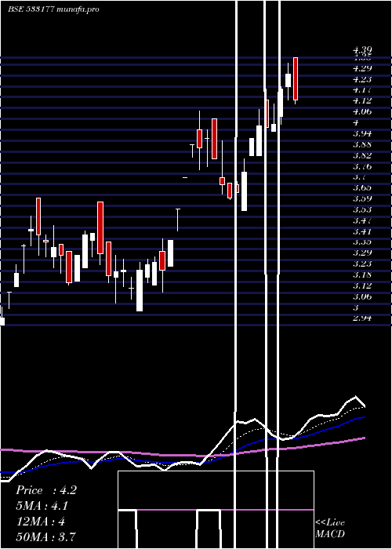
Task: Click the 3.76 price axis label
Action: (362, 166)
